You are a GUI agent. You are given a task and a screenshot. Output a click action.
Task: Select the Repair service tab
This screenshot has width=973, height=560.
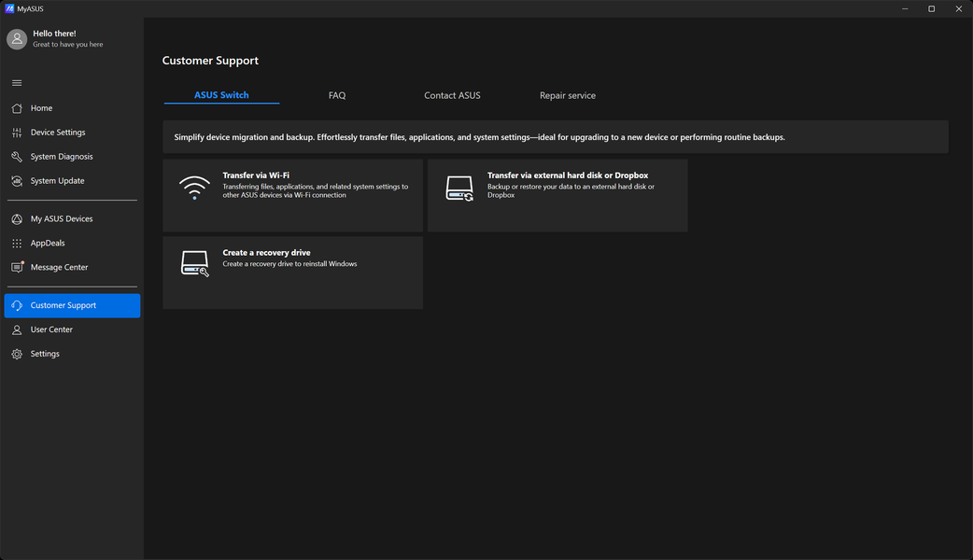(x=567, y=95)
